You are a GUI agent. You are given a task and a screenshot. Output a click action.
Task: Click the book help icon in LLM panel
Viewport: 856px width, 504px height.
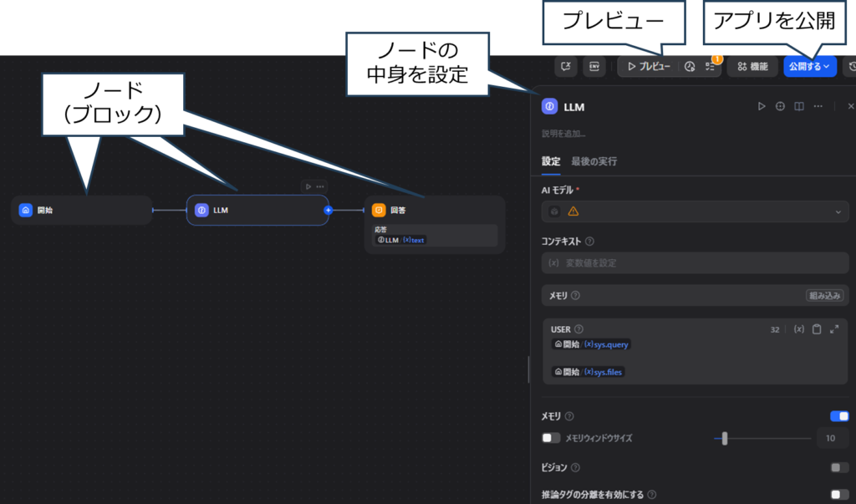[x=798, y=106]
